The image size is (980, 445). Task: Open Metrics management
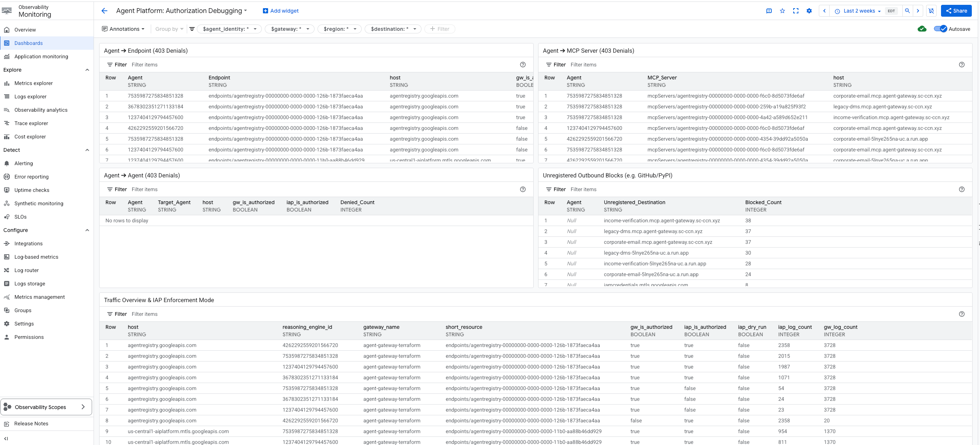coord(46,297)
